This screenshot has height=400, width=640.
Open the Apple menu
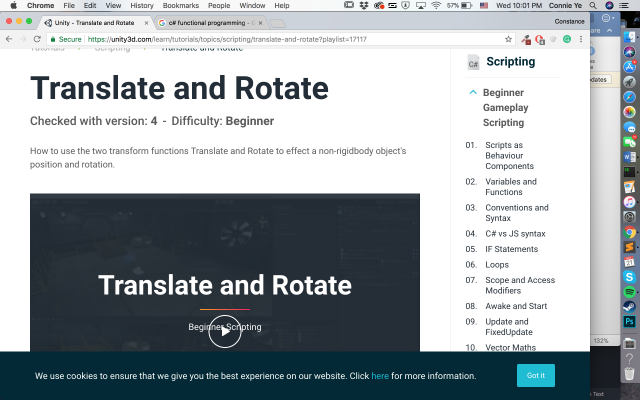click(x=13, y=5)
